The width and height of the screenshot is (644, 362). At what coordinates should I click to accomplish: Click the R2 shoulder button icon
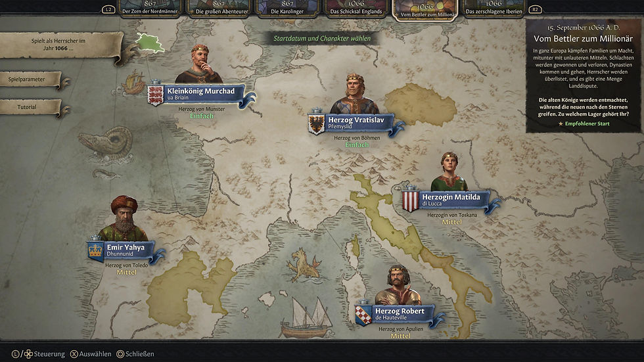point(535,9)
